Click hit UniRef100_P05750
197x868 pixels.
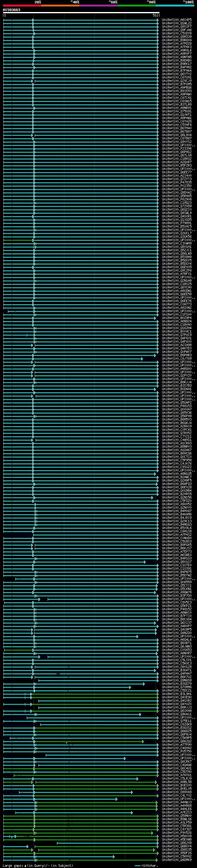coord(177,751)
